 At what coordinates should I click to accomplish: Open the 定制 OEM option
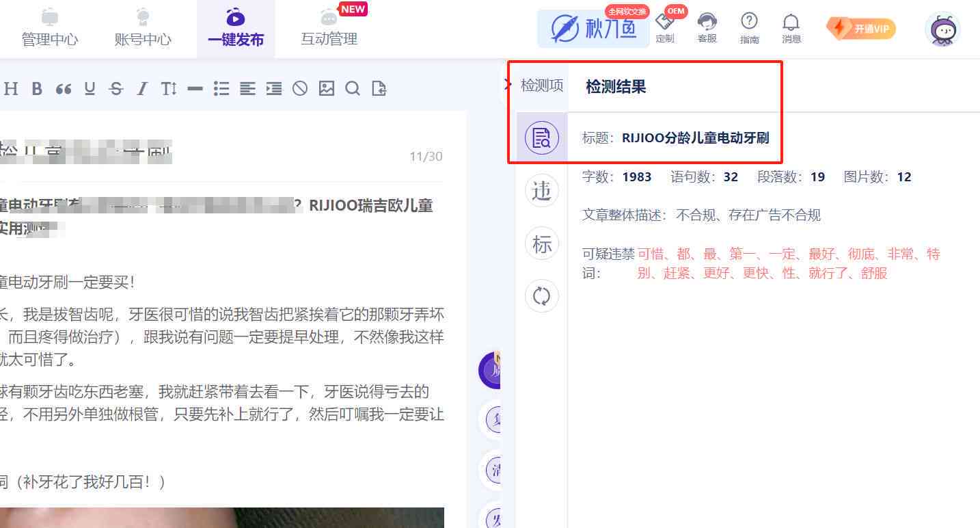point(665,29)
